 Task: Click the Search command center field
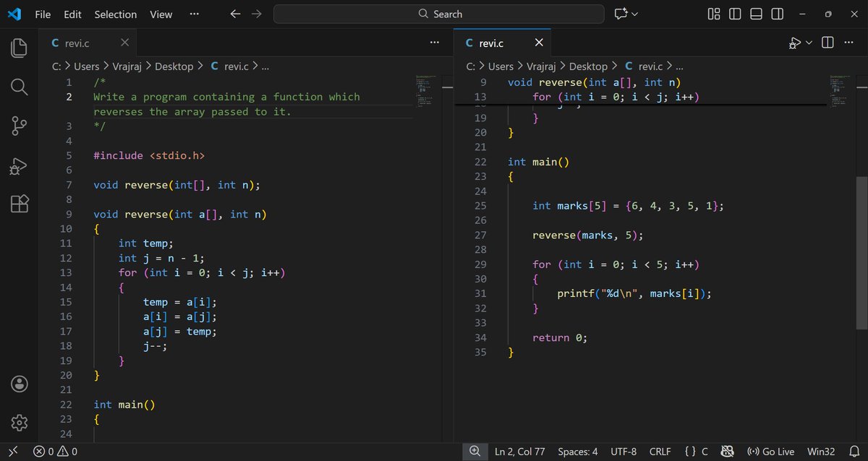click(x=438, y=14)
